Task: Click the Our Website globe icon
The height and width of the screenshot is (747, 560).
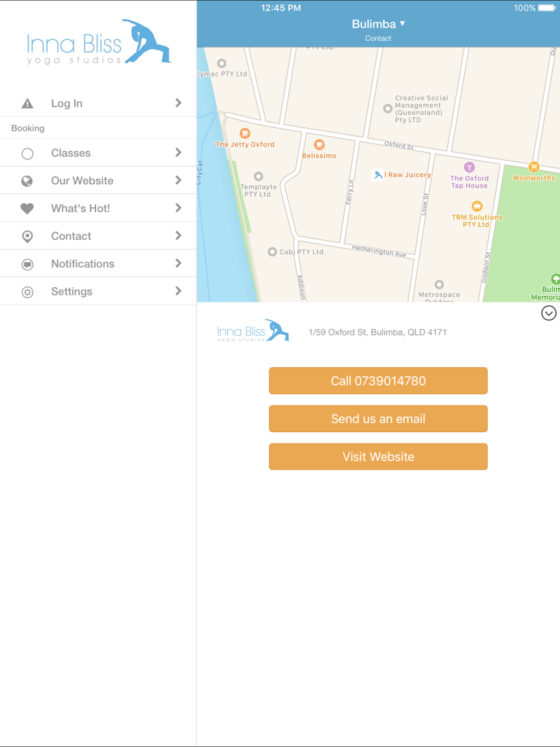Action: click(27, 181)
